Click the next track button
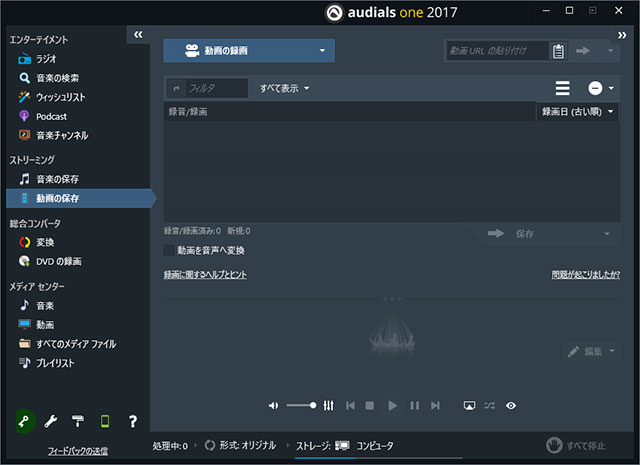640x465 pixels. click(435, 405)
